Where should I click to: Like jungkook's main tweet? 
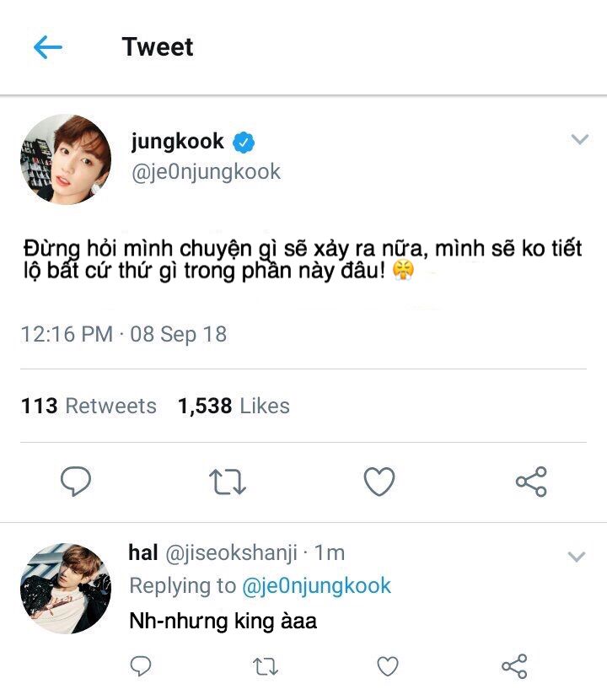click(x=379, y=482)
